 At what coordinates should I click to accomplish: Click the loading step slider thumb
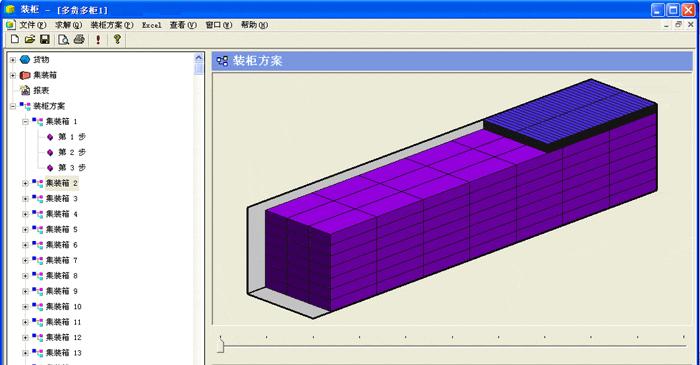[x=220, y=346]
